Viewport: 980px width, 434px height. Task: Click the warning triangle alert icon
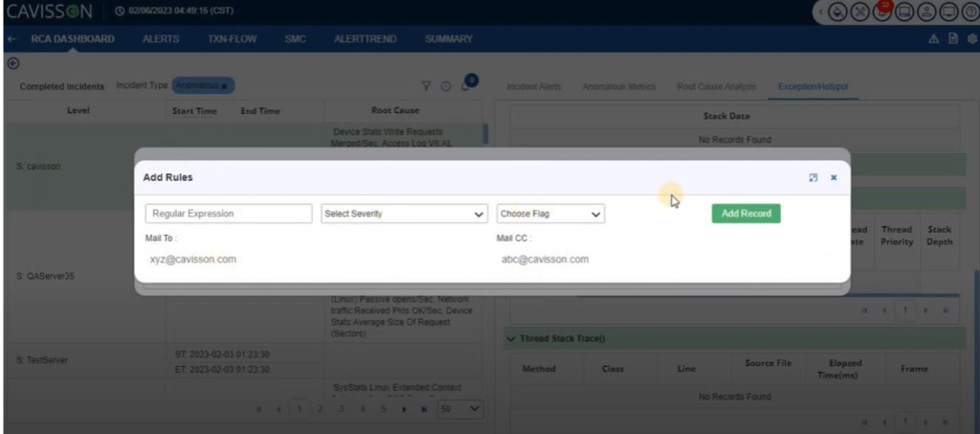tap(934, 39)
